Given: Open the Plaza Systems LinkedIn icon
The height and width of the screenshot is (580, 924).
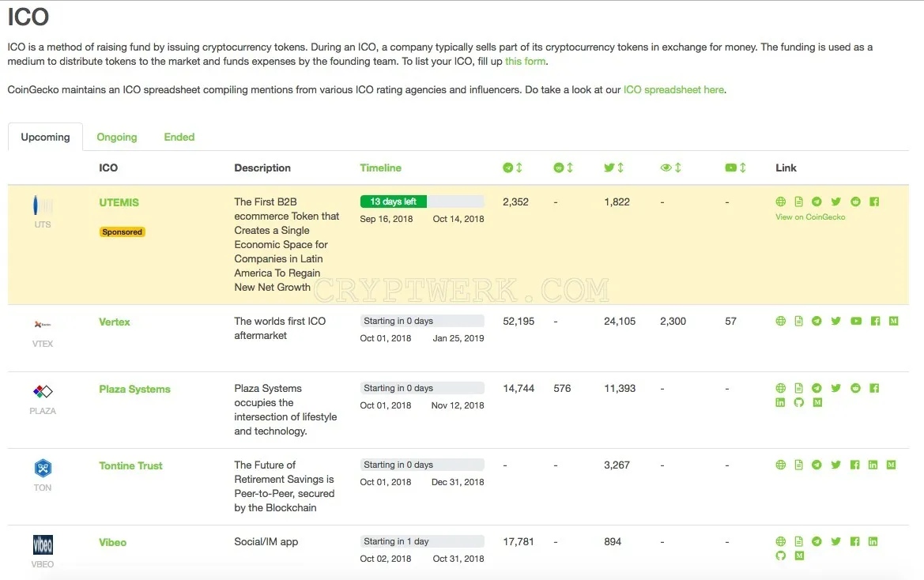Looking at the screenshot, I should coord(780,403).
